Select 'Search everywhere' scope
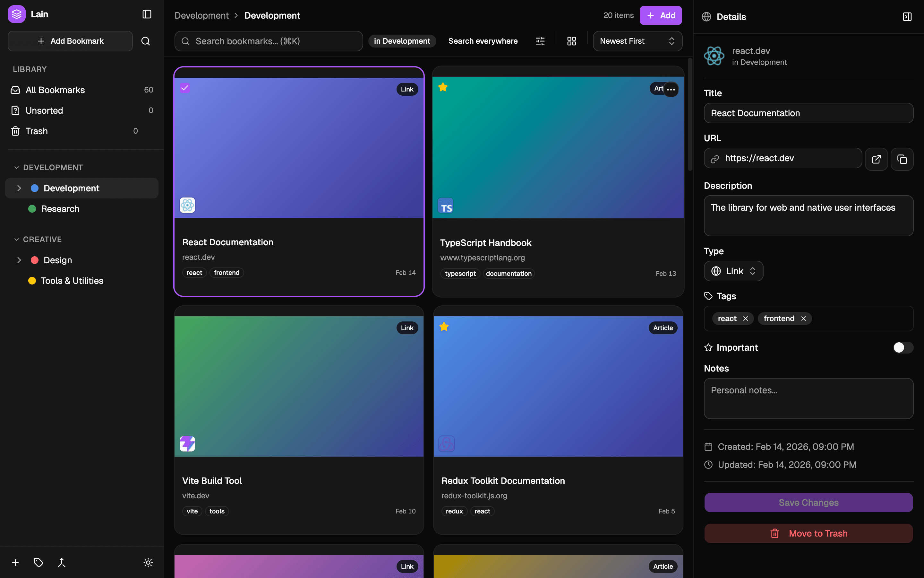Image resolution: width=924 pixels, height=578 pixels. tap(483, 41)
